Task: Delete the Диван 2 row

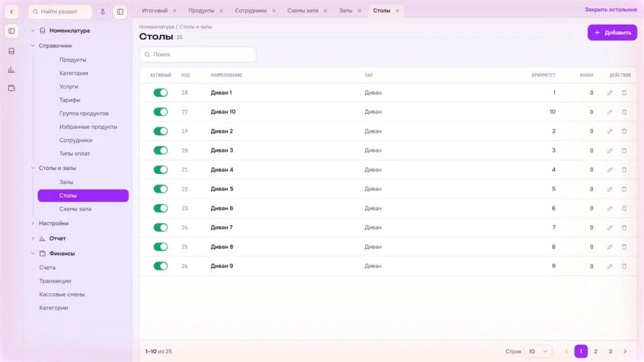Action: click(624, 131)
